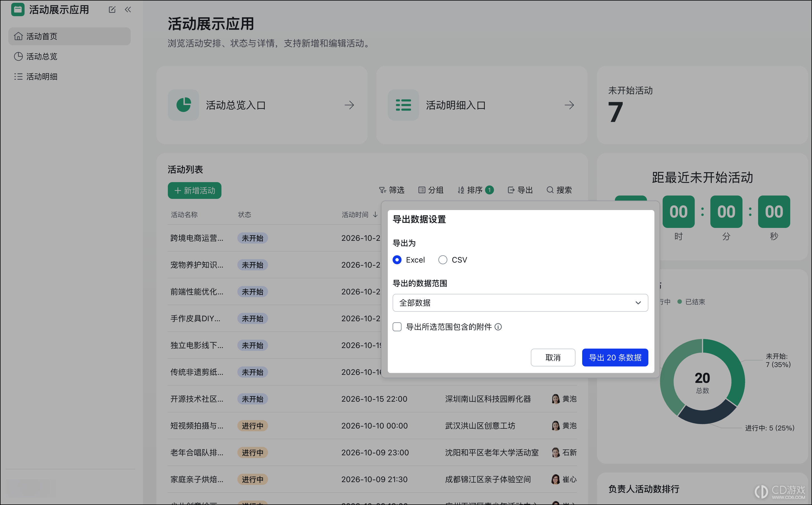
Task: Click the green calendar app logo icon
Action: [x=18, y=10]
